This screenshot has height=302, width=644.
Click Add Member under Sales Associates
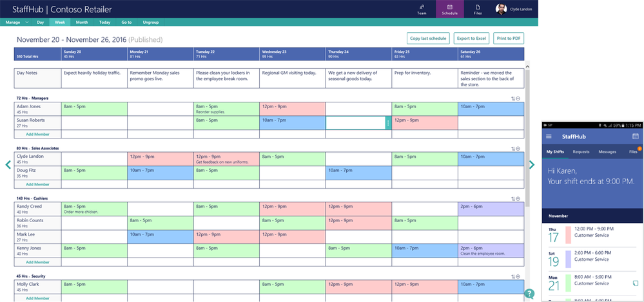click(38, 184)
